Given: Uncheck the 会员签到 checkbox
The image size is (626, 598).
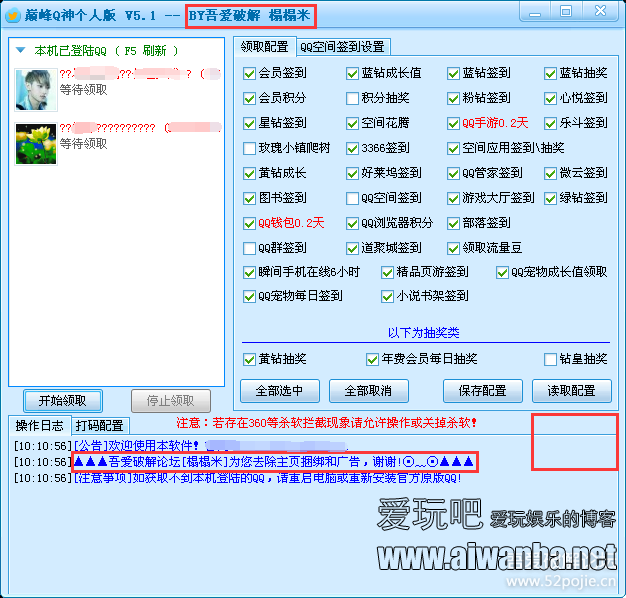Looking at the screenshot, I should coord(250,73).
